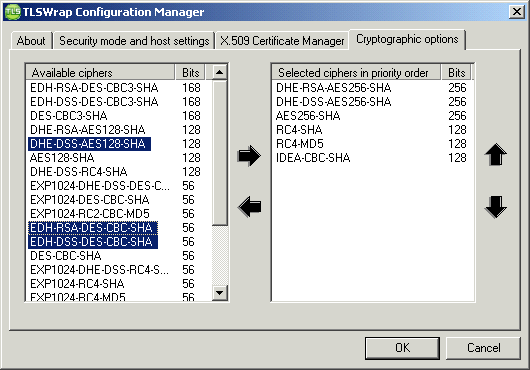Click the Available ciphers column header
This screenshot has width=530, height=370.
tap(100, 72)
